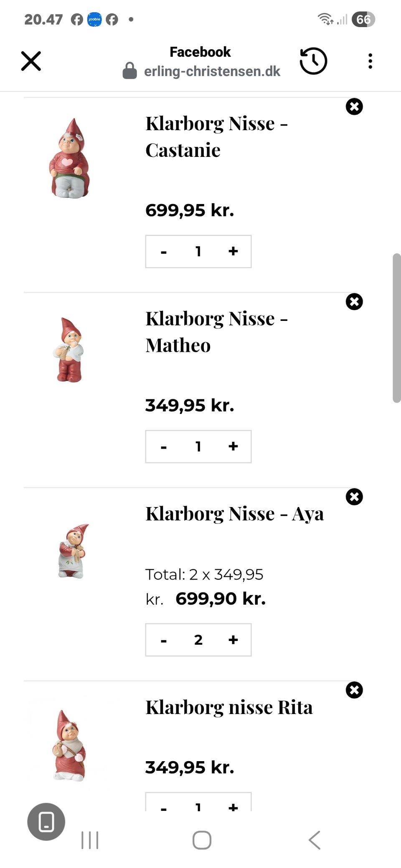Image resolution: width=401 pixels, height=868 pixels.
Task: Increase Matheo quantity with plus
Action: pos(233,447)
